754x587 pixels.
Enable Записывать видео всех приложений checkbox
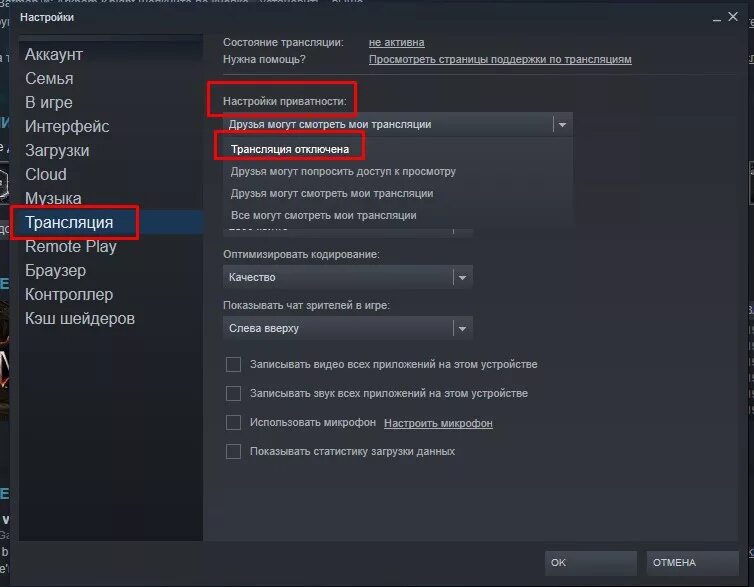tap(233, 364)
